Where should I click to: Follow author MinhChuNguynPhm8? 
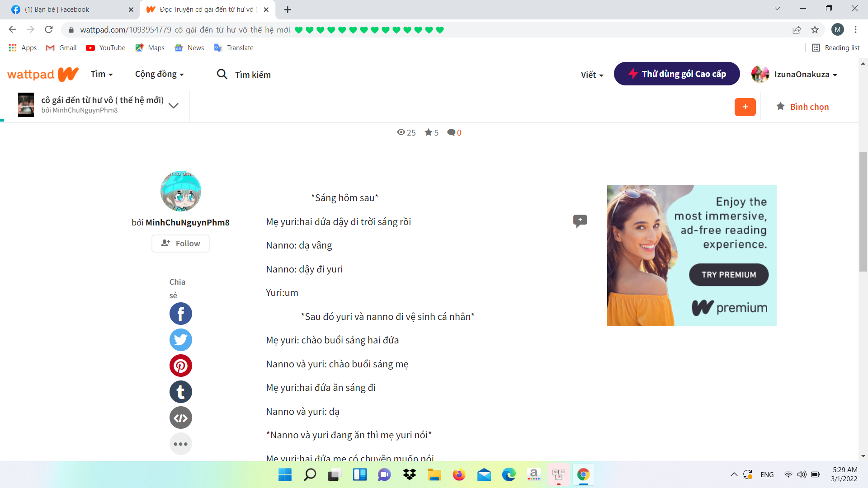(180, 244)
